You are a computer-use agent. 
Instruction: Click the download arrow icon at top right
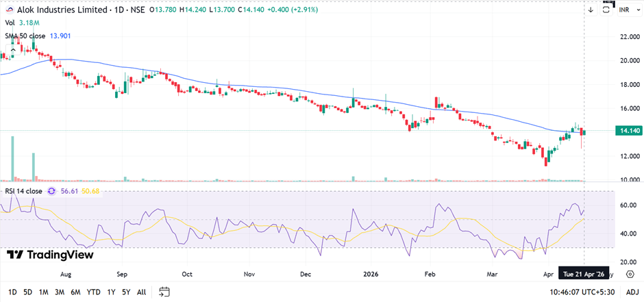[591, 10]
